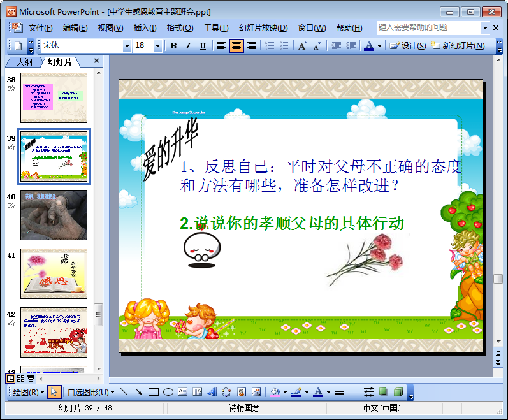Choose the Select Objects arrow tool

54,393
